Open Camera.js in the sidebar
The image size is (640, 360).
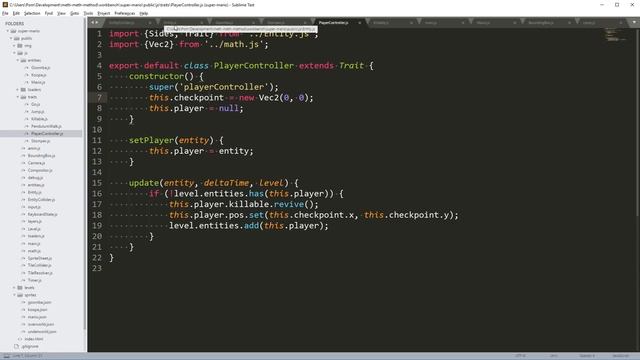(x=36, y=163)
